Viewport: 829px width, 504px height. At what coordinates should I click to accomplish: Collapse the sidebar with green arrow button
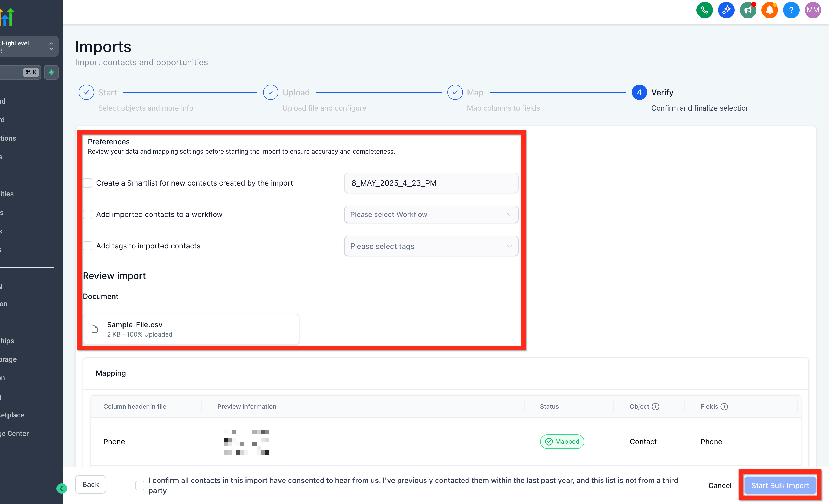62,488
